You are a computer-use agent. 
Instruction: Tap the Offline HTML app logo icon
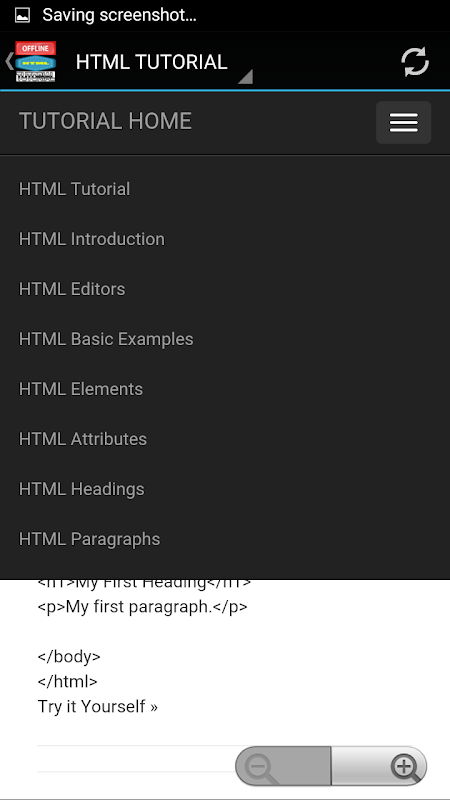click(35, 62)
